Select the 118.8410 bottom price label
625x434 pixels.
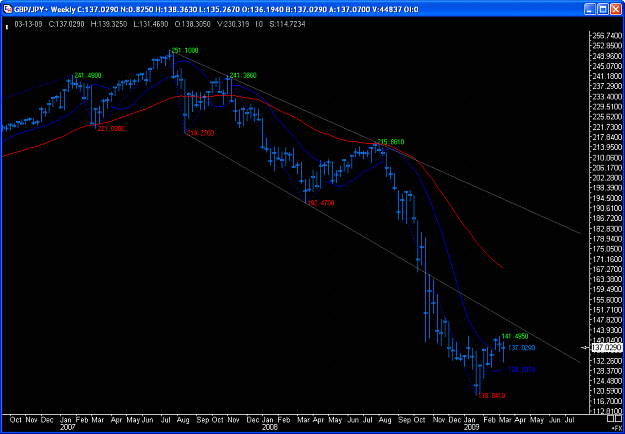point(492,396)
